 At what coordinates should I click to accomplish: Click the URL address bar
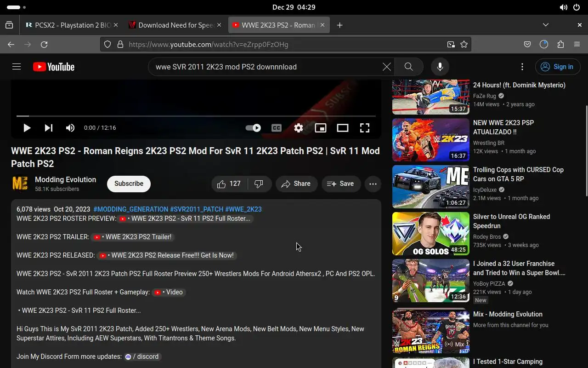pos(285,45)
